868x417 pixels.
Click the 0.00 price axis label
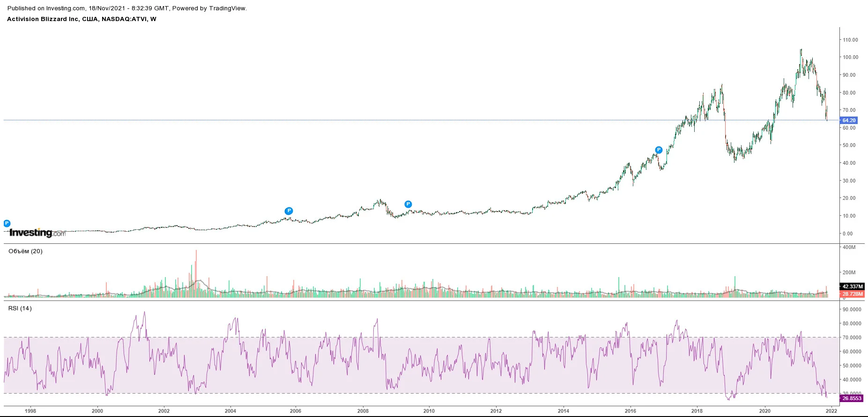[x=848, y=234]
